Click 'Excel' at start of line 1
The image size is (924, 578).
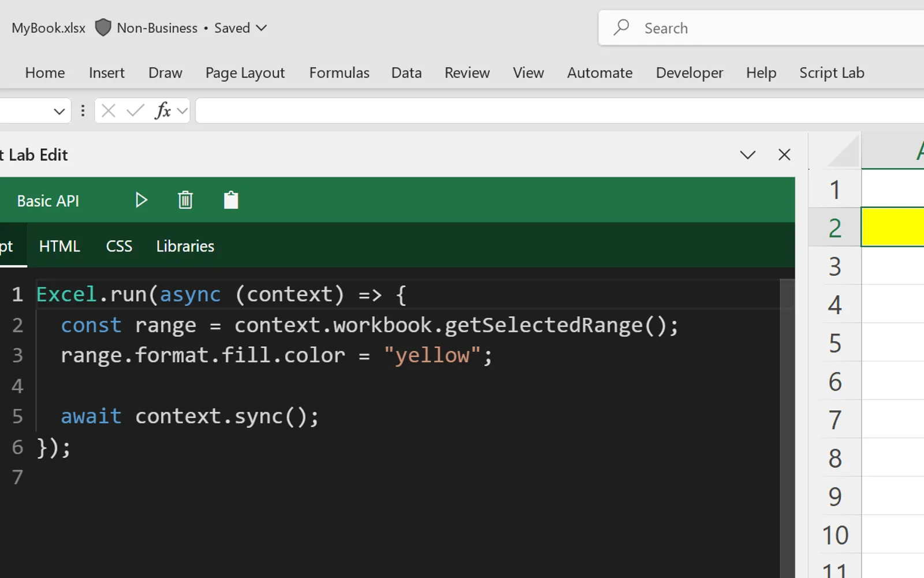[x=66, y=295]
